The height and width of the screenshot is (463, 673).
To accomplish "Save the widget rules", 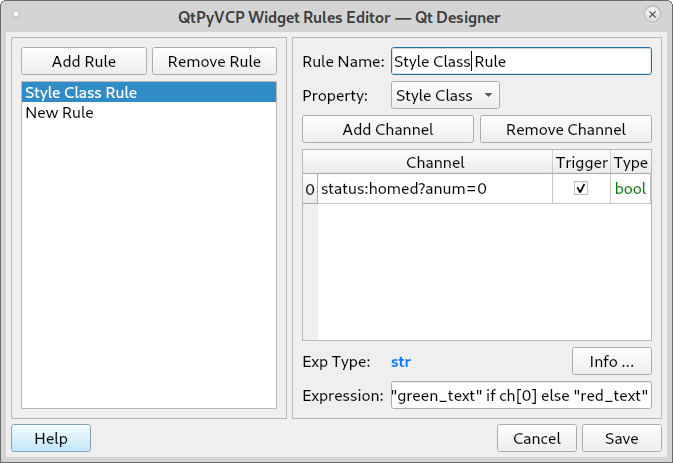I will click(x=621, y=438).
